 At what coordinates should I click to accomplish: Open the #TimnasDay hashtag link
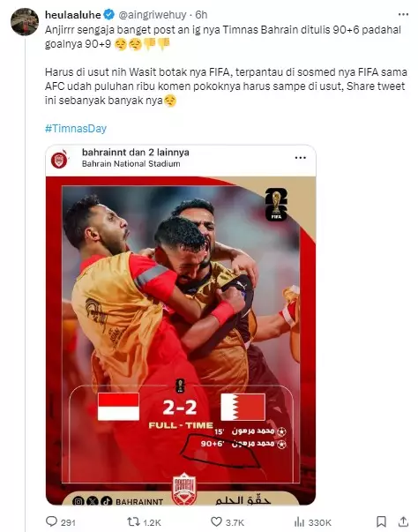click(x=76, y=129)
